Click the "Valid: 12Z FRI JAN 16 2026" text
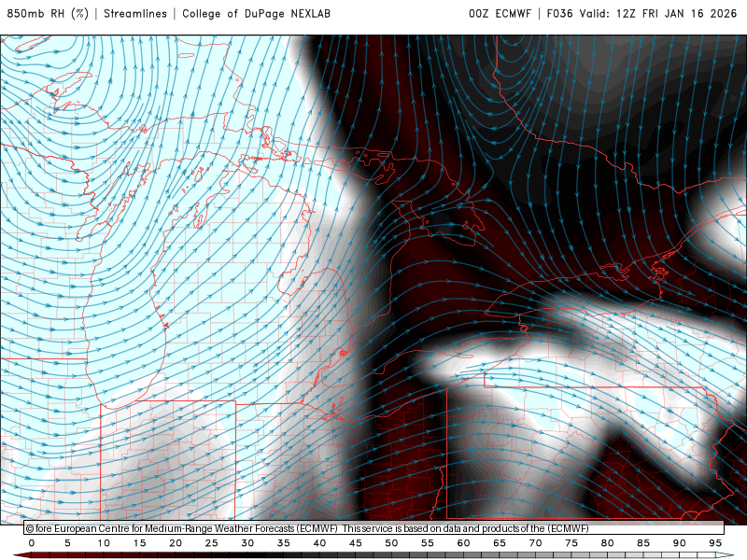Screen dimensions: 747x560 [658, 14]
